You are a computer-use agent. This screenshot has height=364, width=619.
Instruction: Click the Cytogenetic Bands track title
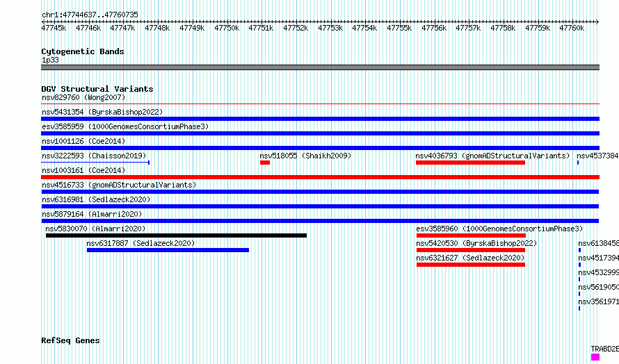83,51
